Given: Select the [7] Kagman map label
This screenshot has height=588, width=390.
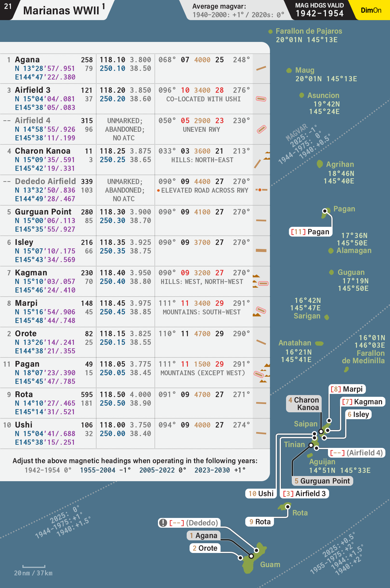Looking at the screenshot, I should (362, 402).
